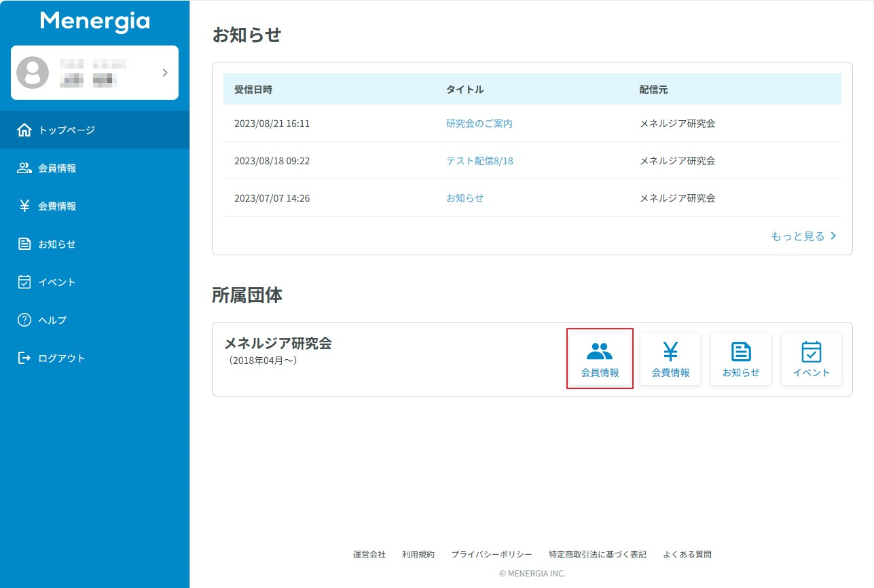Click the ログアウト exit icon
Image resolution: width=874 pixels, height=588 pixels.
(x=24, y=358)
